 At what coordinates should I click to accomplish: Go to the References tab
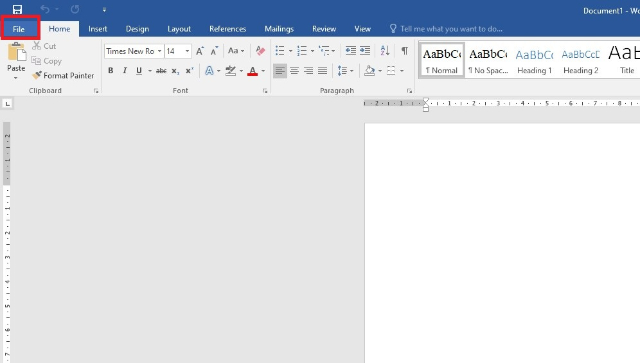[x=227, y=29]
